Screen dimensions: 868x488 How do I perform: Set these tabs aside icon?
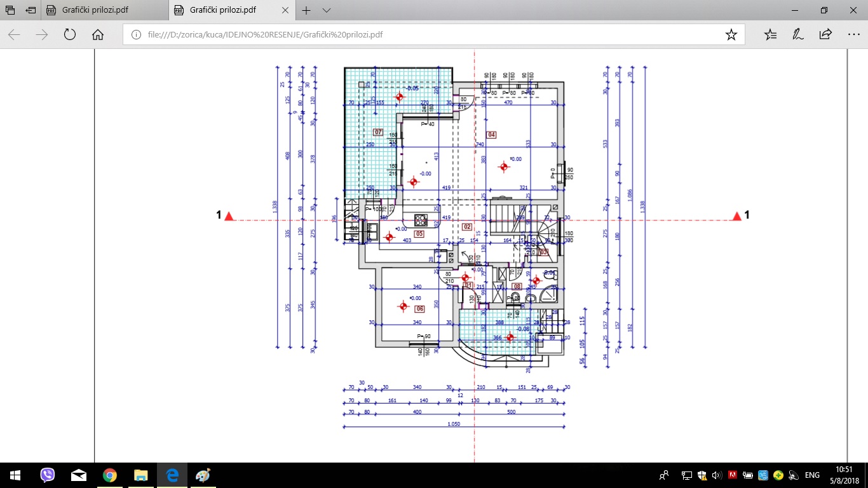(31, 11)
